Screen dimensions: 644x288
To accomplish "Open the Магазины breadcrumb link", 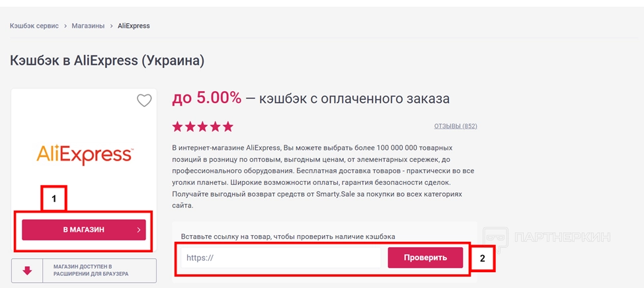I will (x=88, y=26).
